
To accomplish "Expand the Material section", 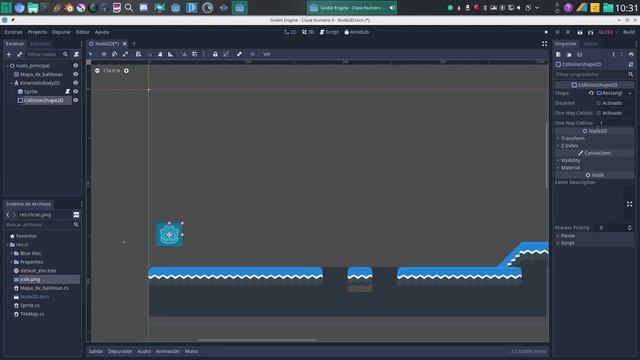I will tap(570, 168).
